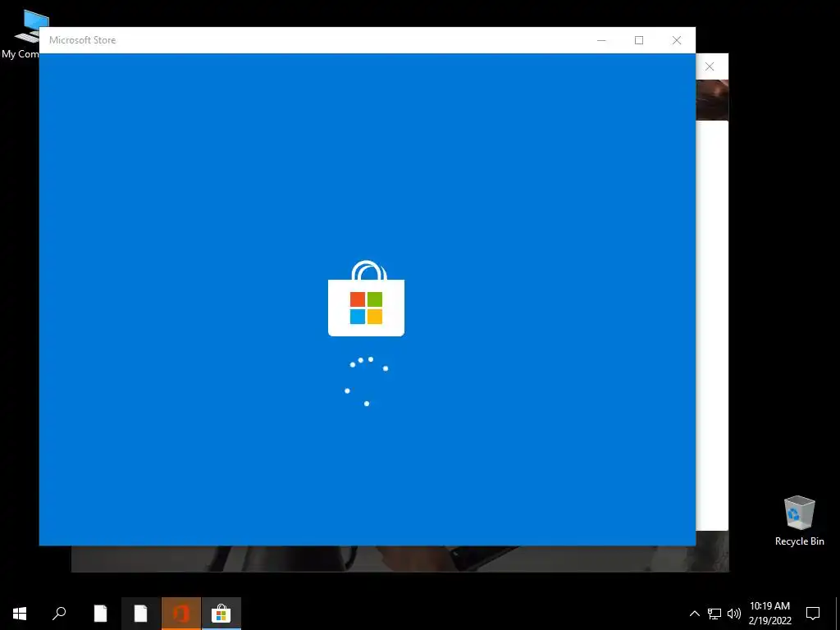This screenshot has height=630, width=840.
Task: Minimize the Microsoft Store window
Action: (601, 40)
